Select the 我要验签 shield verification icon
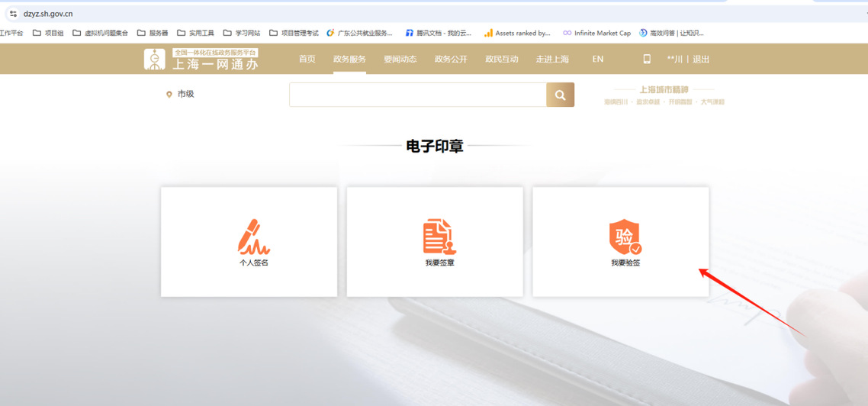This screenshot has height=406, width=868. (x=625, y=237)
